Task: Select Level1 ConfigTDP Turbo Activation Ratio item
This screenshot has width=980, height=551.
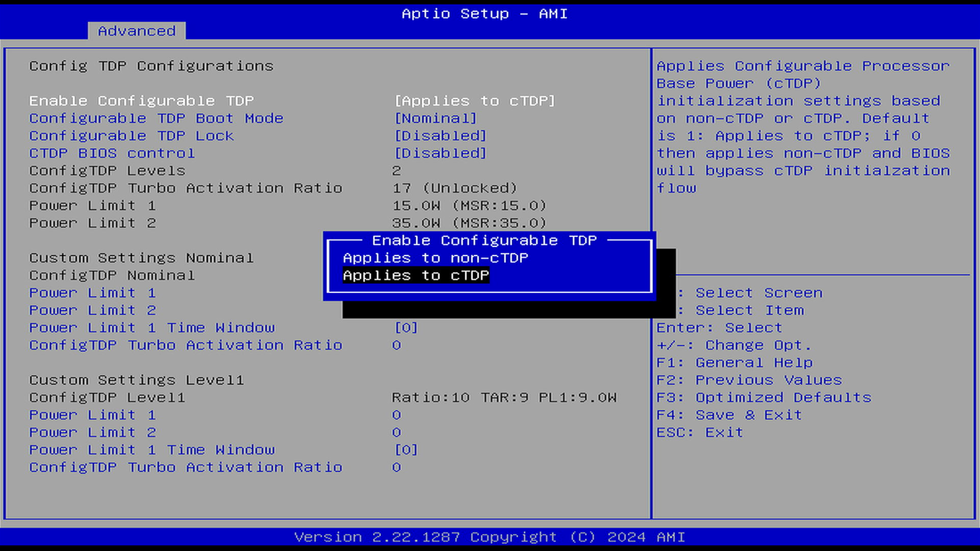Action: tap(186, 467)
